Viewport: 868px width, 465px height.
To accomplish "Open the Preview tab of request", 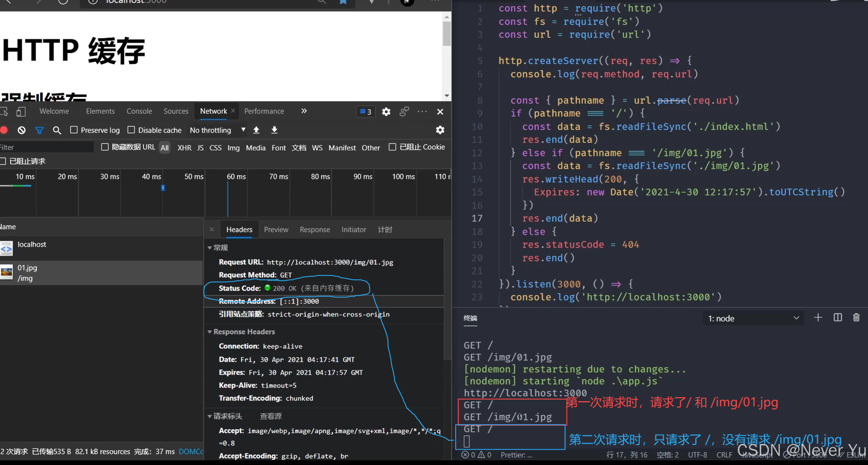I will 276,229.
